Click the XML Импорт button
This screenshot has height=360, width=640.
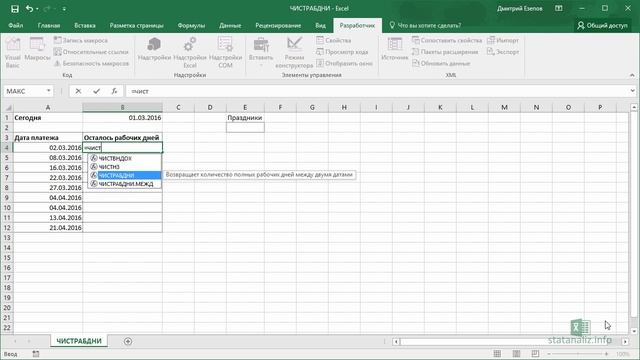tap(503, 40)
